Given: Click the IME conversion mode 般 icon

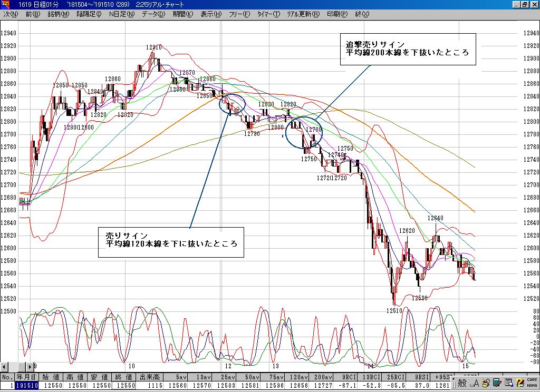Looking at the screenshot, I should pos(462,383).
